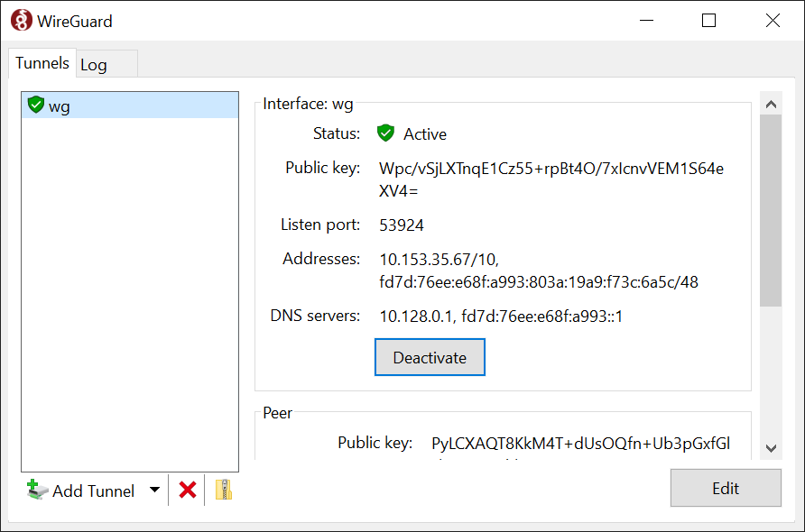Click the shield icon next to Active status
805x532 pixels.
coord(385,133)
